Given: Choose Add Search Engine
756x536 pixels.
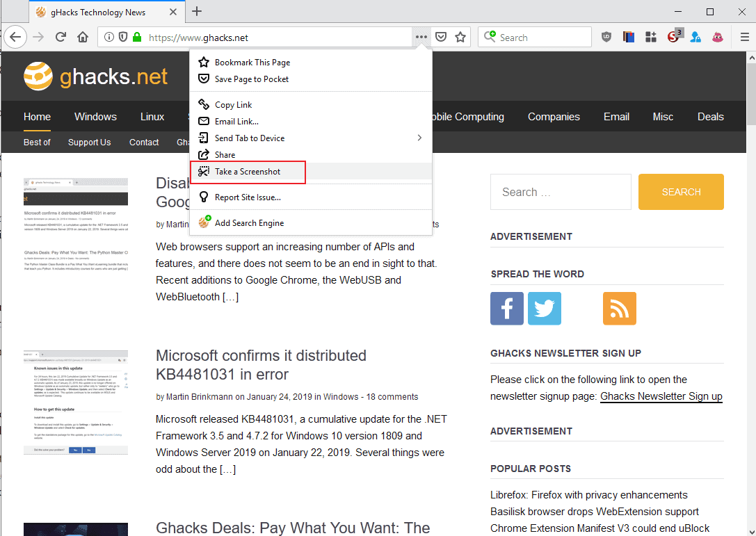Looking at the screenshot, I should click(x=310, y=222).
